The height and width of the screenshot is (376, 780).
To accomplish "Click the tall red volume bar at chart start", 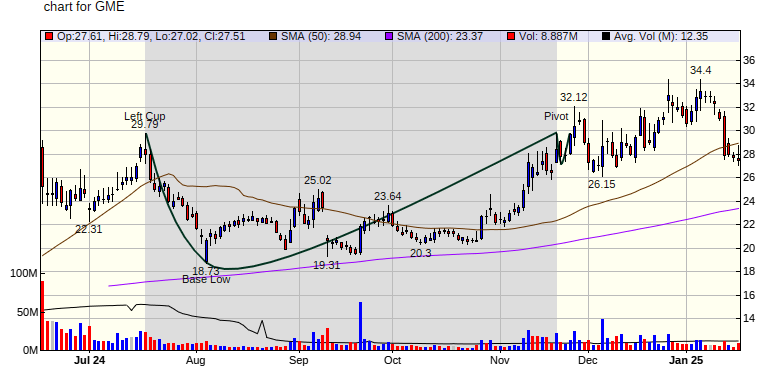I will 42,315.
